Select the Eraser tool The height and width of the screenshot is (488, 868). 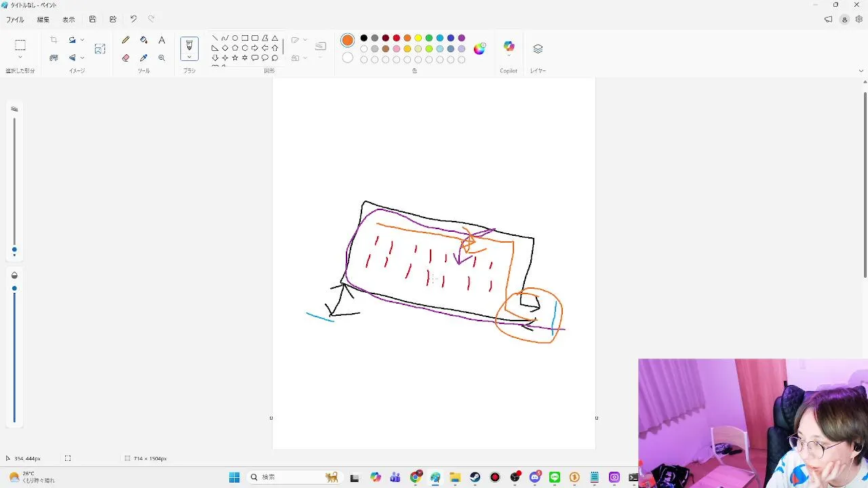(125, 58)
